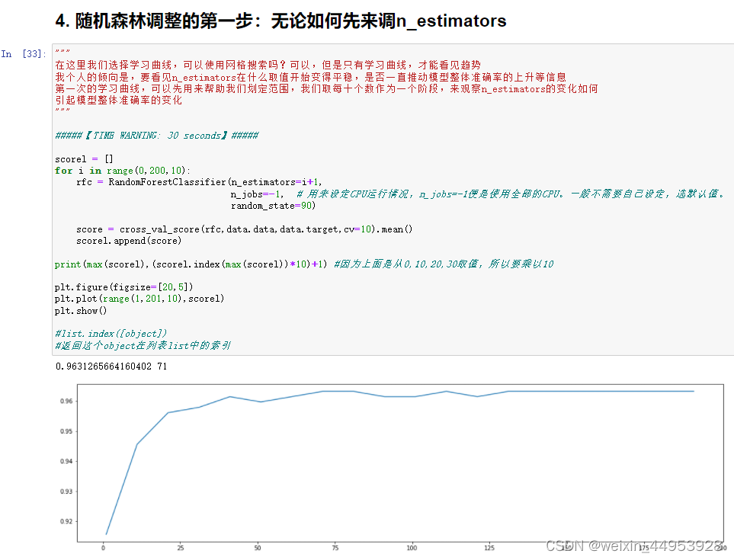Click the x-axis label 50

[x=258, y=548]
